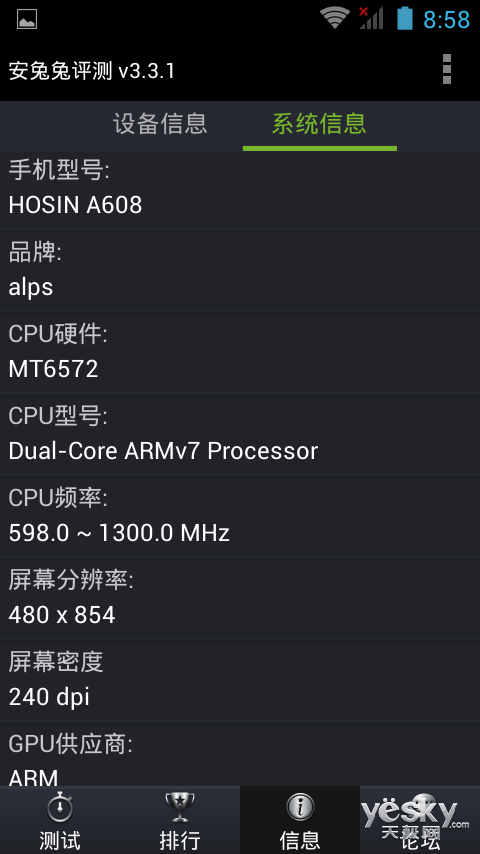The height and width of the screenshot is (854, 480).
Task: Tap the CPU型号 Dual-Core ARMv7 entry
Action: pyautogui.click(x=240, y=436)
